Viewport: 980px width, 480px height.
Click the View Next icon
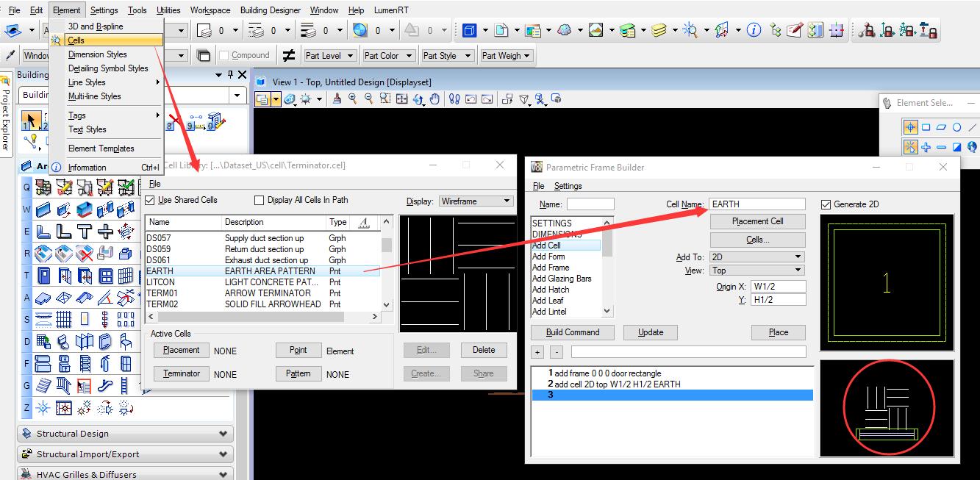coord(487,99)
